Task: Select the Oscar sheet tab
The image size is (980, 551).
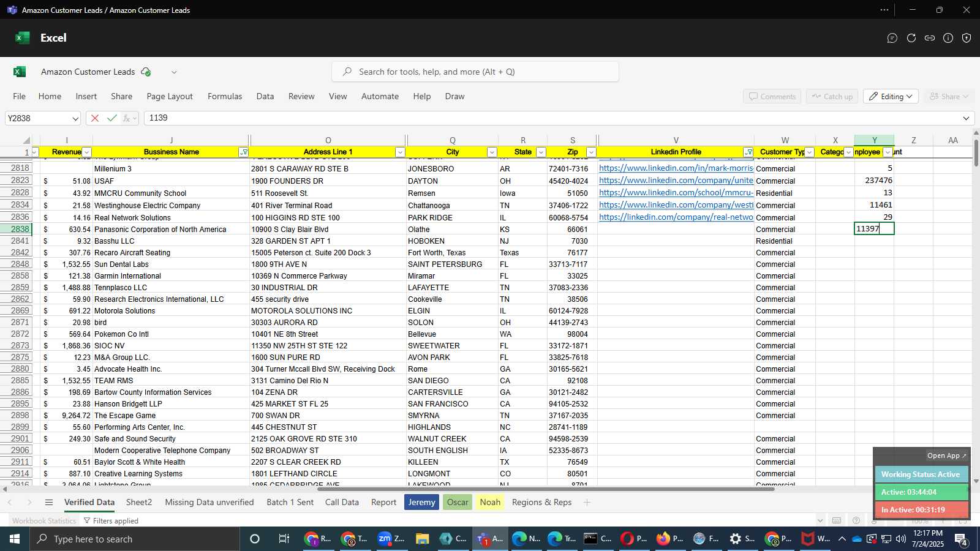Action: click(458, 503)
